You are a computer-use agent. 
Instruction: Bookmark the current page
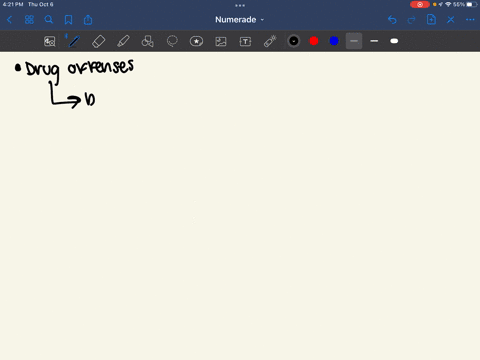[68, 20]
